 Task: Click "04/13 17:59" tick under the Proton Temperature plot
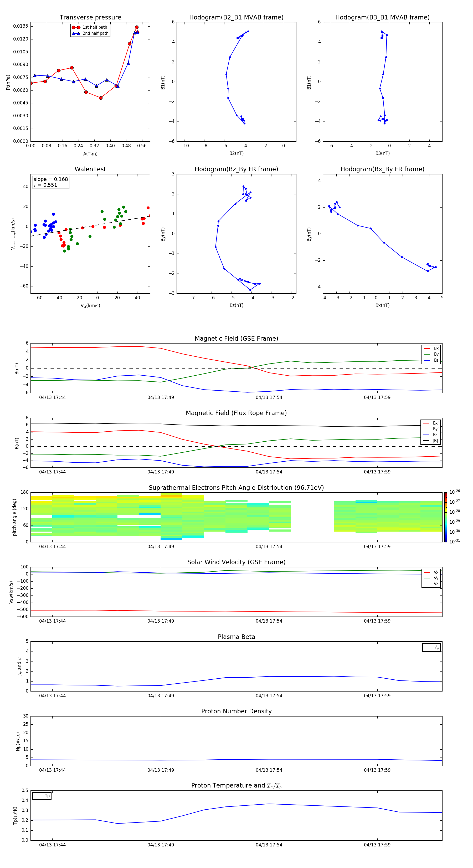[x=377, y=845]
